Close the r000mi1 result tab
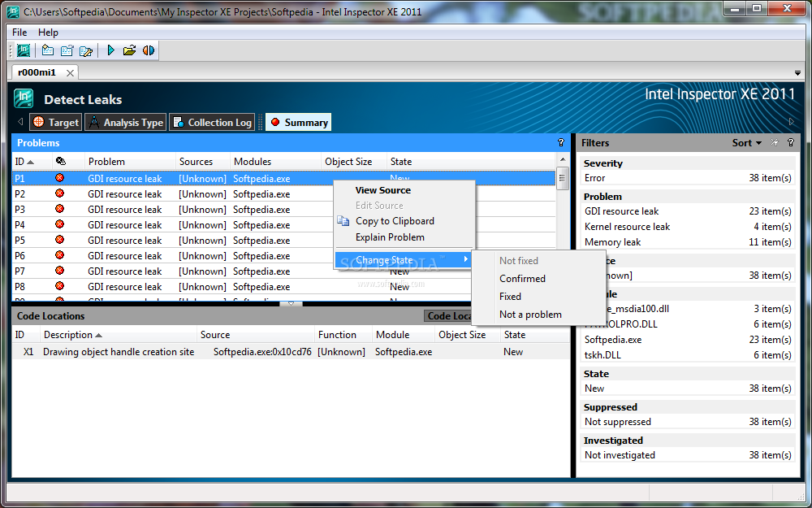This screenshot has height=508, width=812. [x=70, y=73]
